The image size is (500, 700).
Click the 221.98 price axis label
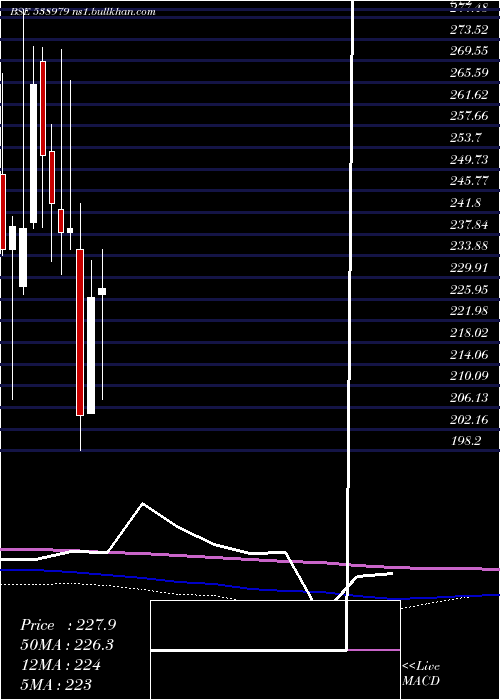pos(469,311)
